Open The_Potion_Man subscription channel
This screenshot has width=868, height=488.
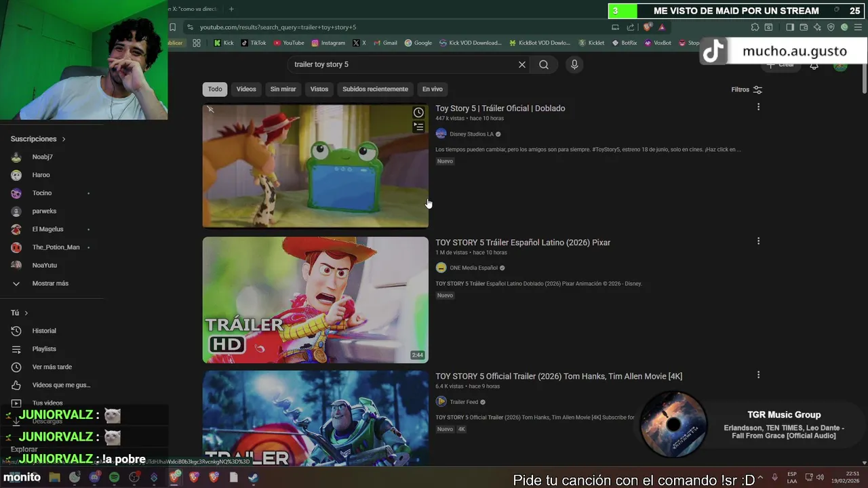(x=56, y=247)
